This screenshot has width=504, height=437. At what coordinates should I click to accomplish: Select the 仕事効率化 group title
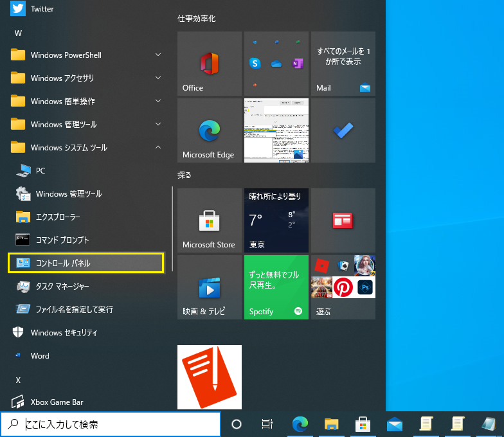coord(197,19)
